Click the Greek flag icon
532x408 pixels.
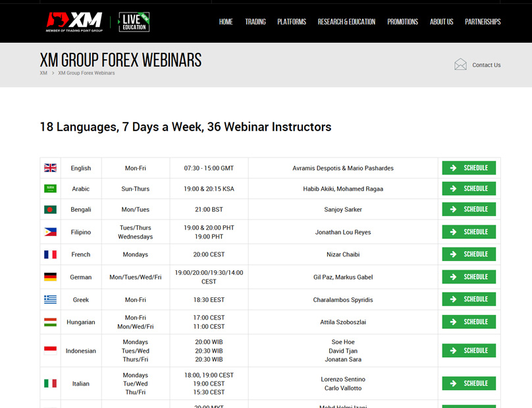pos(50,299)
